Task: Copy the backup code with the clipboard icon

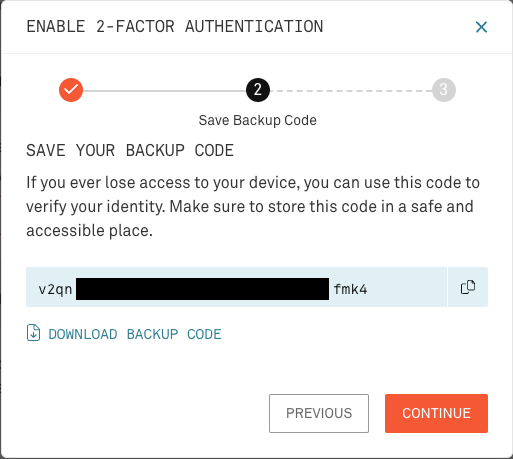Action: click(x=468, y=287)
